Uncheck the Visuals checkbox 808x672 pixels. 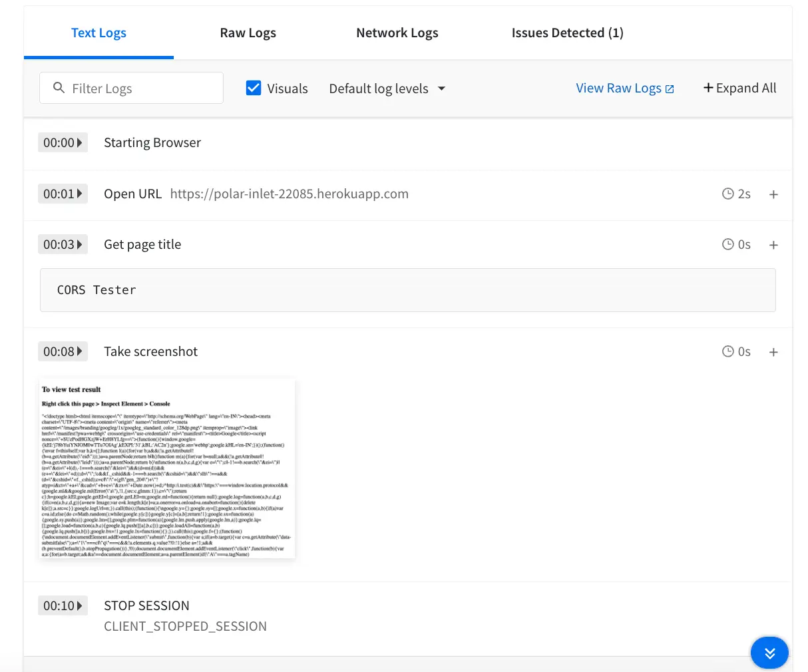tap(254, 88)
